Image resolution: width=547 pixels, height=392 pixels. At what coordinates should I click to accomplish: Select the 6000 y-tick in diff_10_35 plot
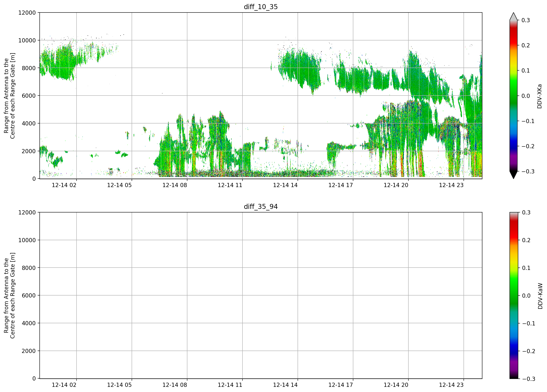(29, 96)
